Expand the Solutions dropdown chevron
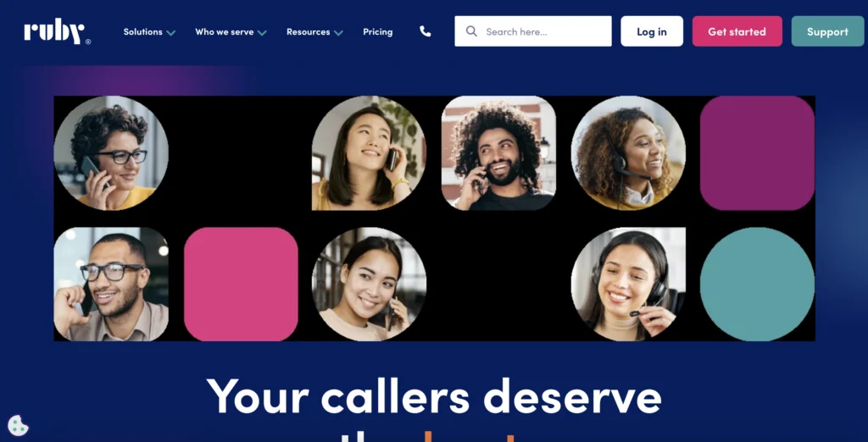 [x=171, y=33]
